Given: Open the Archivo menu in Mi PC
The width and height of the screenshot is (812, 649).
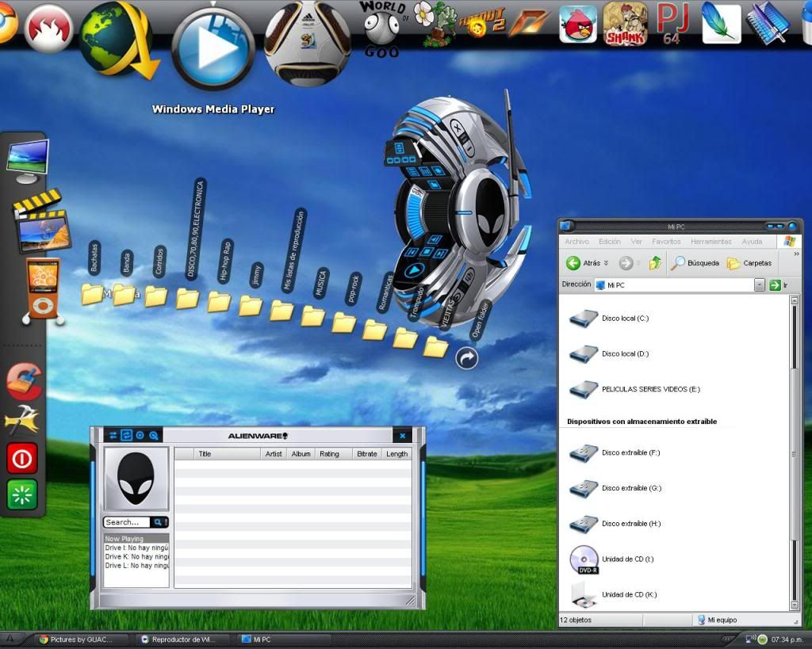Looking at the screenshot, I should click(x=577, y=242).
